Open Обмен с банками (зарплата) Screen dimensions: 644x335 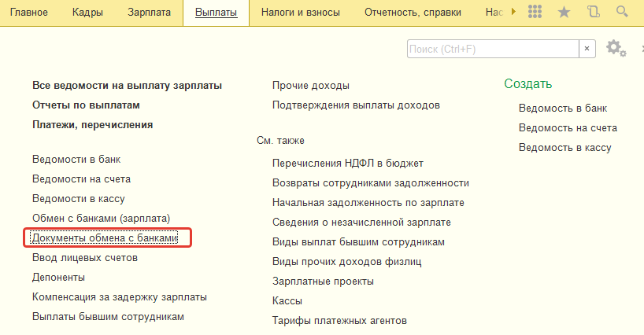tap(101, 218)
